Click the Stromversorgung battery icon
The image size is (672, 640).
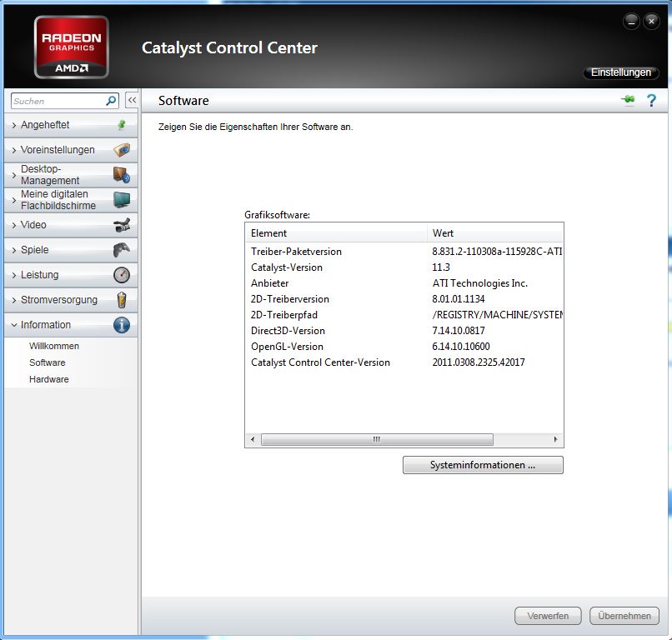click(x=122, y=300)
